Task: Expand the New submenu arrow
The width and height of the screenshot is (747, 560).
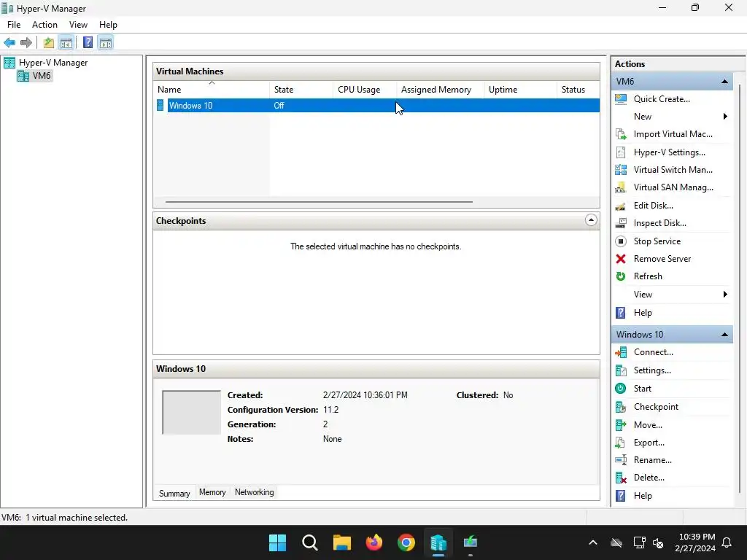Action: coord(725,117)
